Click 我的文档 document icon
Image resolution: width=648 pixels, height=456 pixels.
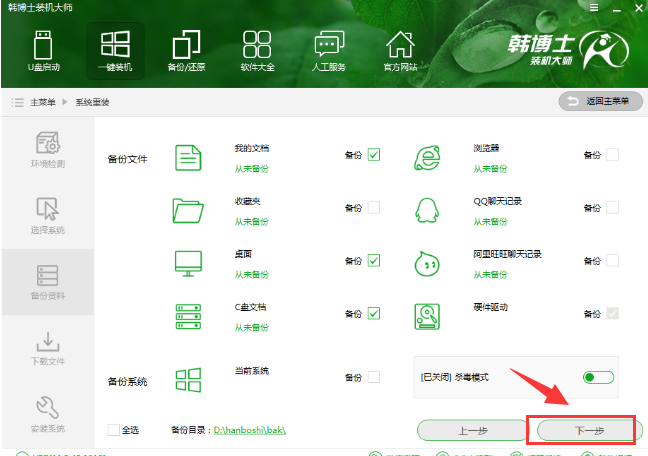[x=188, y=158]
